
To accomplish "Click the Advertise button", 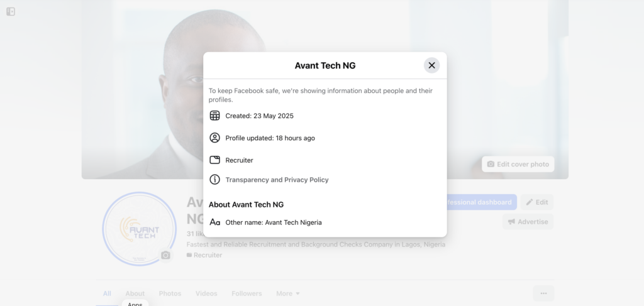I will point(528,222).
